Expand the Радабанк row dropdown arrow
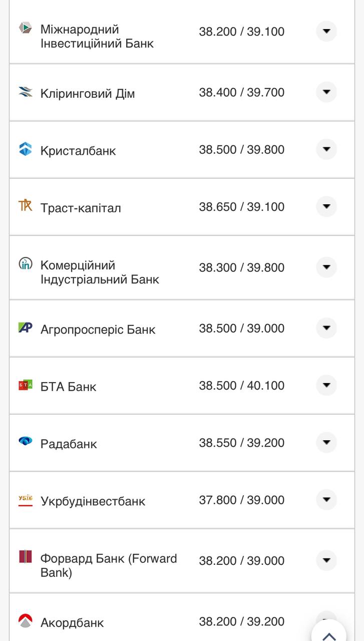 click(326, 442)
